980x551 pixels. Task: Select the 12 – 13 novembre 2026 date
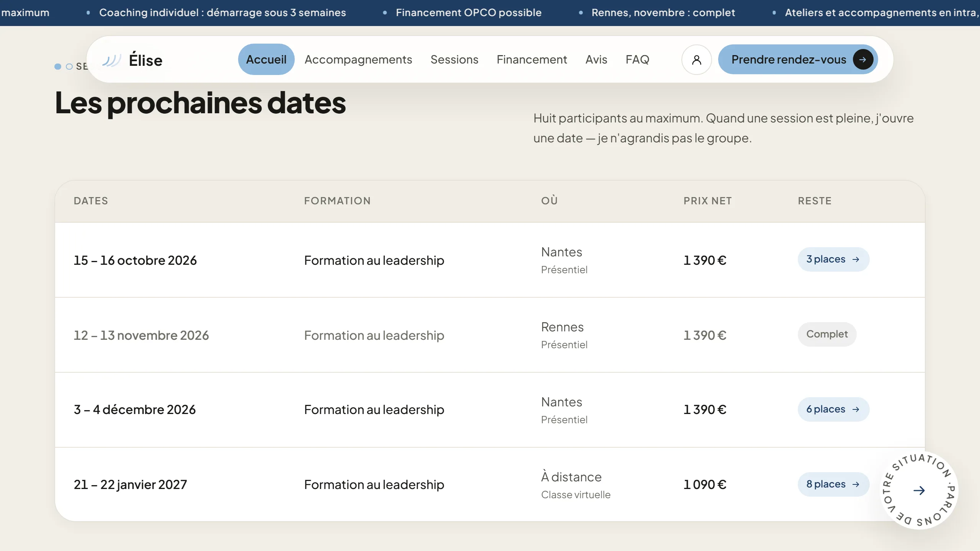click(x=141, y=335)
